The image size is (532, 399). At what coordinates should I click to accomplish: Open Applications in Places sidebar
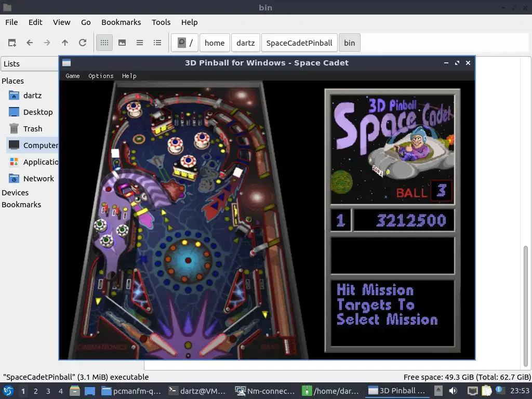33,162
